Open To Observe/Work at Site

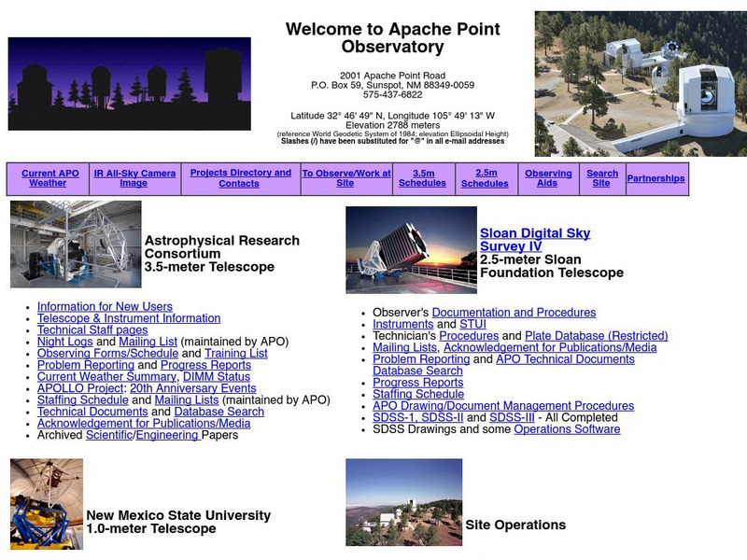(346, 178)
